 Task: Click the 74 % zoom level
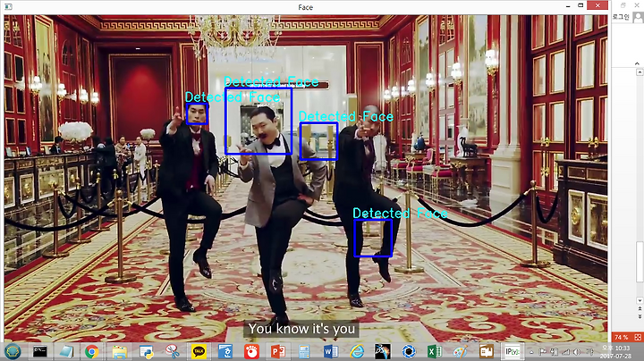tap(621, 337)
